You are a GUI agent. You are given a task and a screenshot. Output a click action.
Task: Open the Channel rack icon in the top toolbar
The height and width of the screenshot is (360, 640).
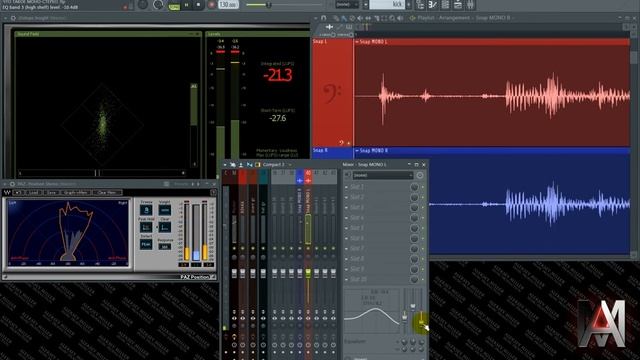tap(445, 4)
